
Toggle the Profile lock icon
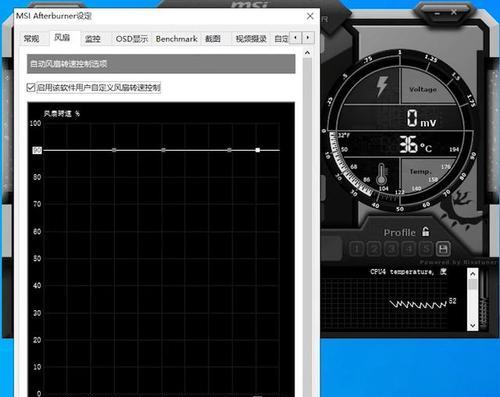pyautogui.click(x=425, y=232)
